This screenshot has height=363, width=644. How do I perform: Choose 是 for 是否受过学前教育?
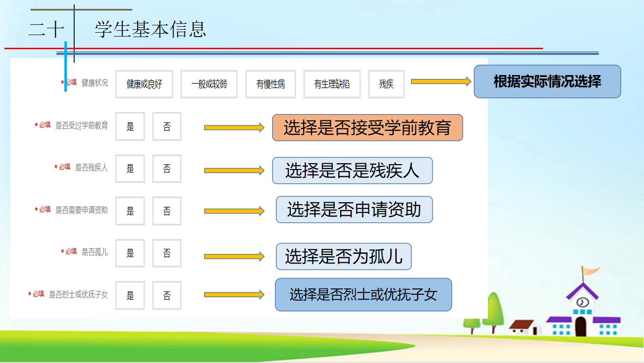130,127
